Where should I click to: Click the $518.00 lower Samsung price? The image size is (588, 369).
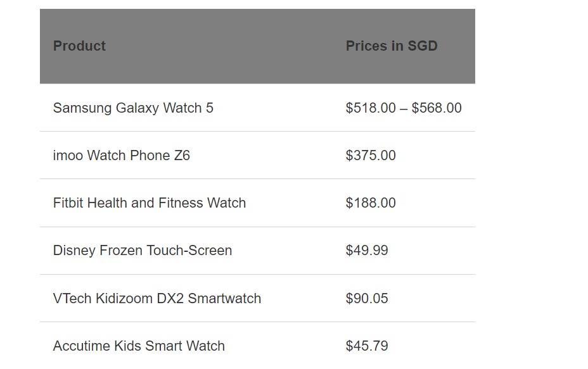pos(371,108)
